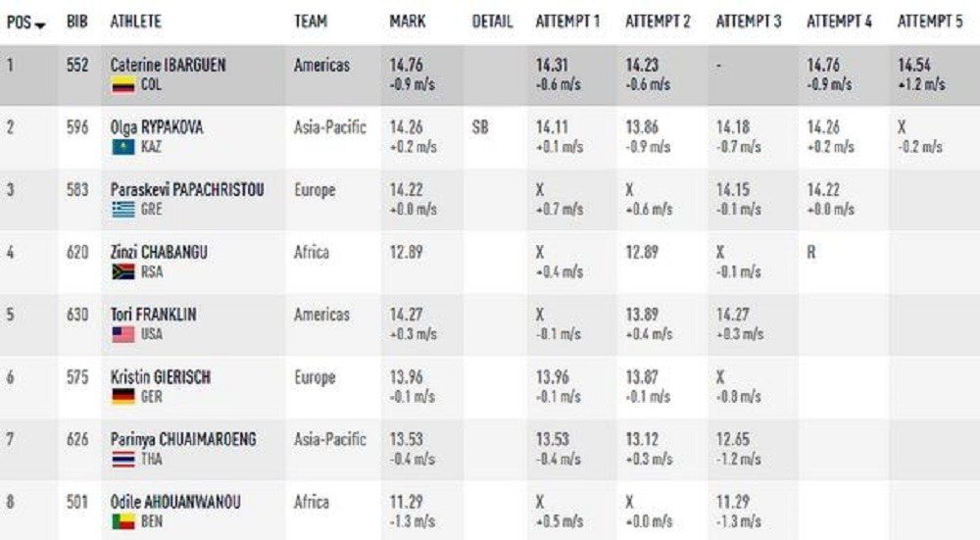The width and height of the screenshot is (980, 540).
Task: Click USA flag icon beside Tori Franklin
Action: (122, 335)
